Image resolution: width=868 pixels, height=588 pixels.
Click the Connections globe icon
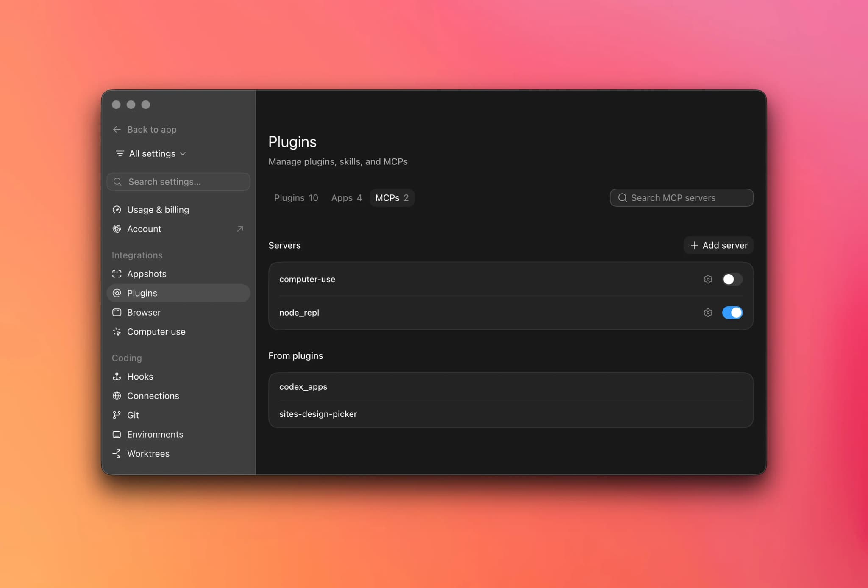pyautogui.click(x=117, y=396)
